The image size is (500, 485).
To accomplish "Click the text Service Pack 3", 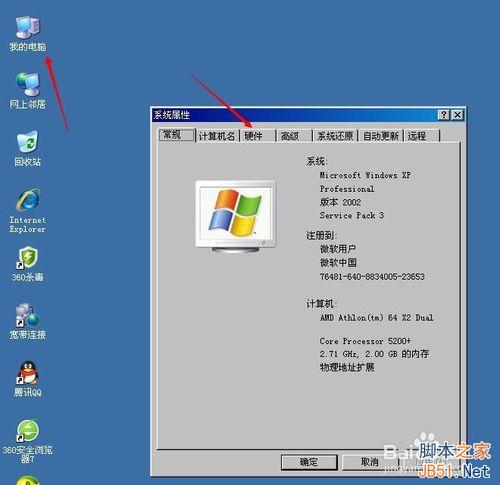I will (x=352, y=215).
